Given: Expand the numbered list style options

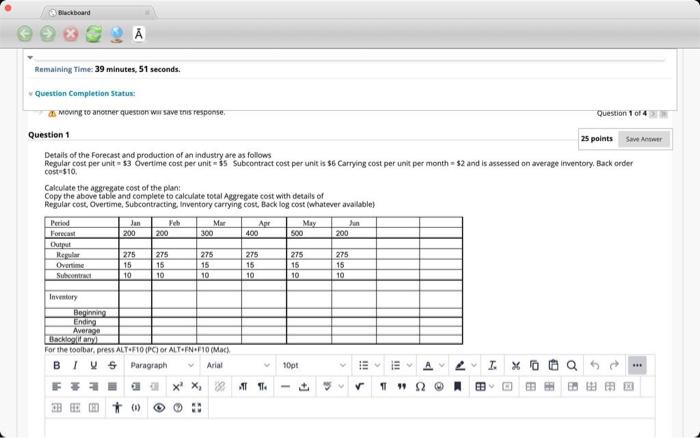Looking at the screenshot, I should tap(409, 365).
